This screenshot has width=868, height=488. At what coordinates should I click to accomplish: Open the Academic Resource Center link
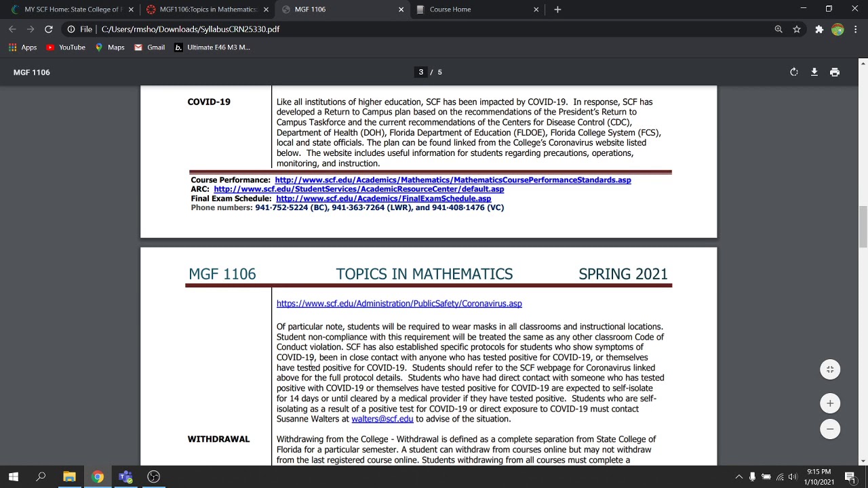[x=359, y=189]
